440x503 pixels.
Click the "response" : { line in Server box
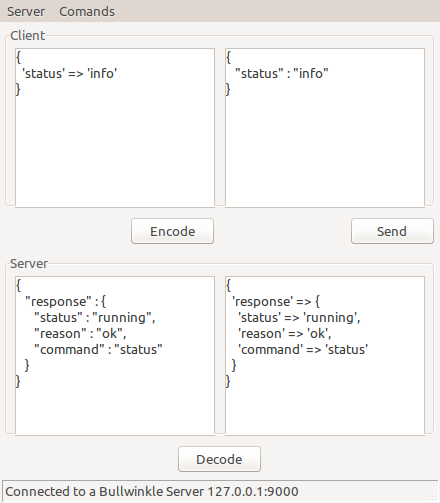pyautogui.click(x=66, y=302)
